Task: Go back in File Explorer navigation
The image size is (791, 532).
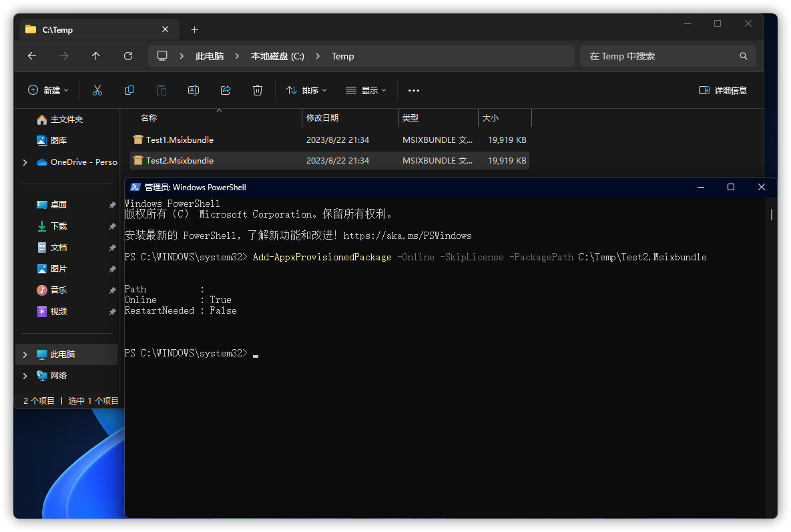Action: 32,56
